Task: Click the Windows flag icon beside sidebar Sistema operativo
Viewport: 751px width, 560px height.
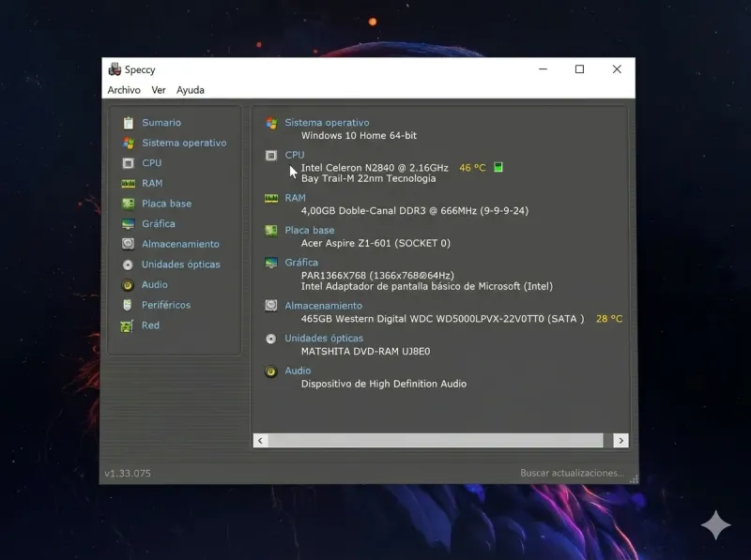Action: pyautogui.click(x=128, y=143)
